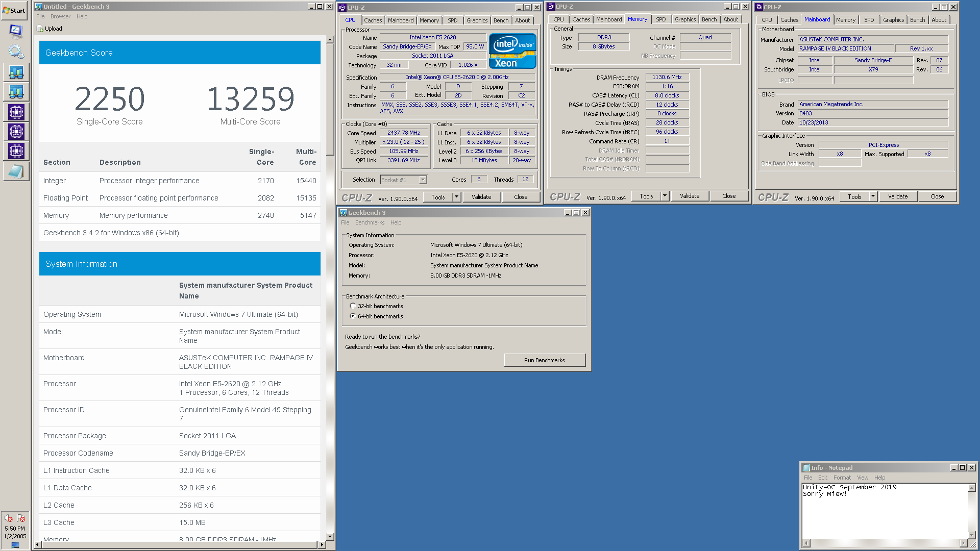This screenshot has width=980, height=551.
Task: Click the Info - Notepad title bar icon
Action: 806,468
